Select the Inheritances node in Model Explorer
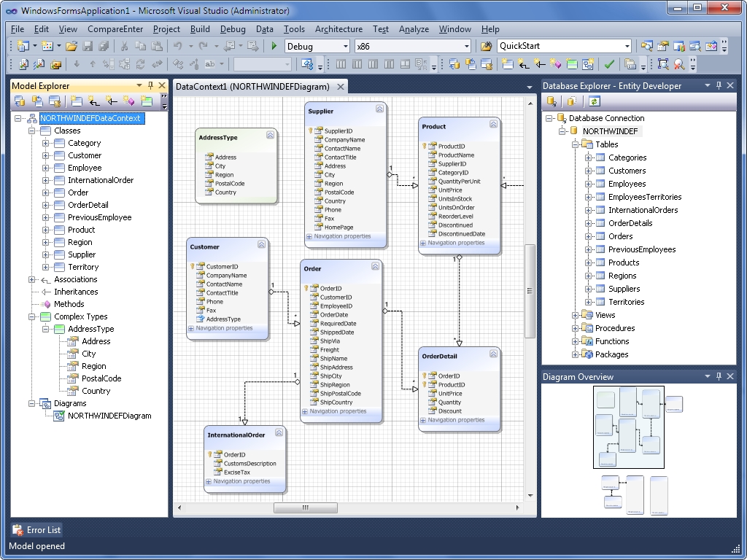This screenshot has height=560, width=747. (76, 292)
